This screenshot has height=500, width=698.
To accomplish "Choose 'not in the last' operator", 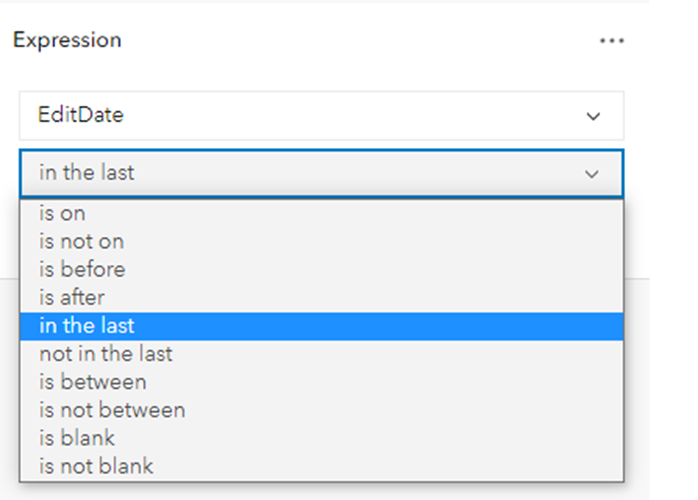I will click(105, 354).
